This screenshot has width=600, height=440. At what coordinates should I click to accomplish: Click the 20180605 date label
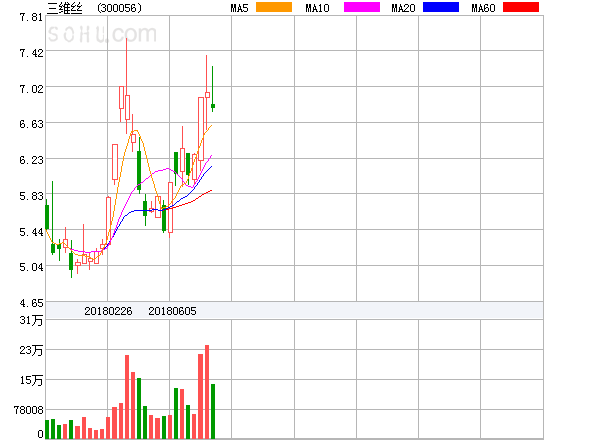pyautogui.click(x=172, y=311)
